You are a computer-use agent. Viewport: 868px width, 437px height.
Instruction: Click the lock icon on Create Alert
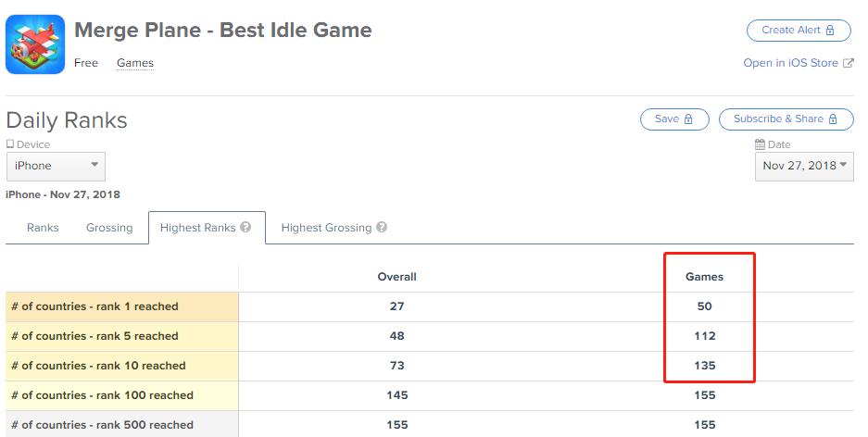(831, 31)
